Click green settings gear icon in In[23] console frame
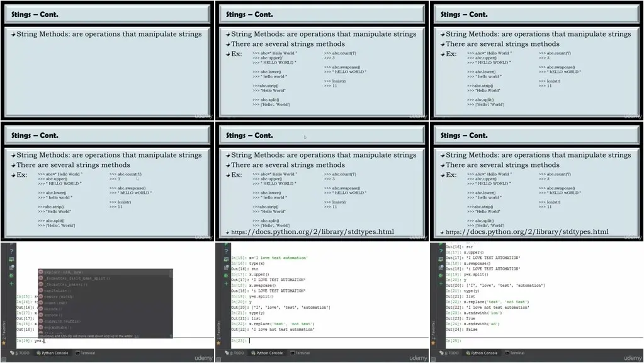Viewport: 644px width, 363px height. tap(226, 275)
